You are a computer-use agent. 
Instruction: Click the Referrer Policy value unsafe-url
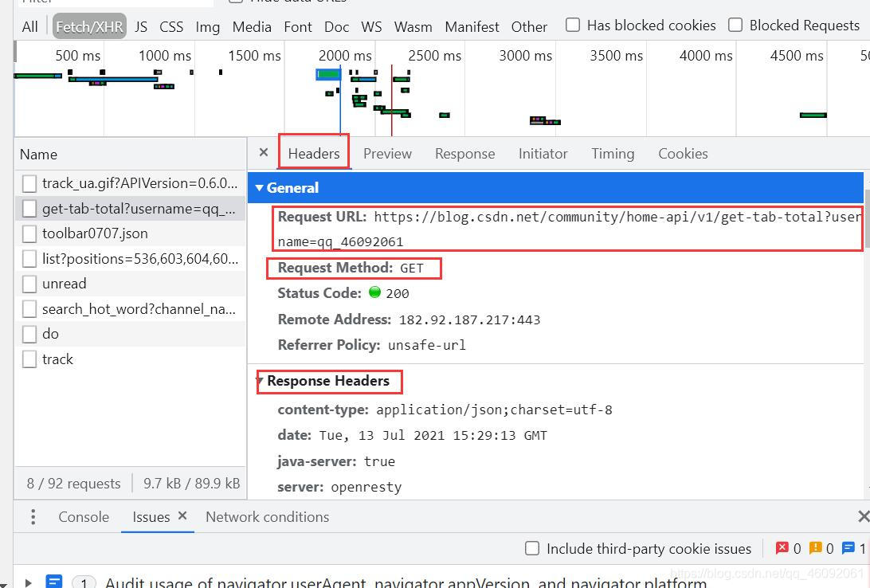[x=427, y=345]
